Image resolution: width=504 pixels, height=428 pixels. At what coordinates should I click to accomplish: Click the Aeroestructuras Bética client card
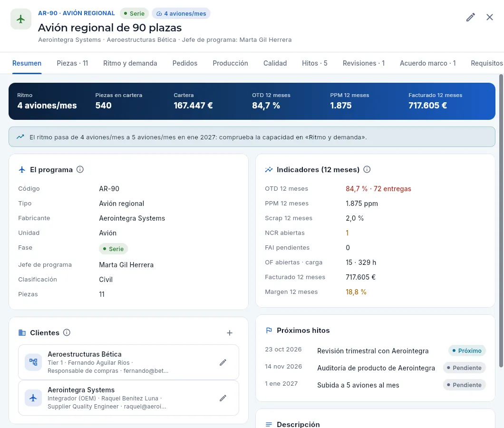[x=128, y=362]
